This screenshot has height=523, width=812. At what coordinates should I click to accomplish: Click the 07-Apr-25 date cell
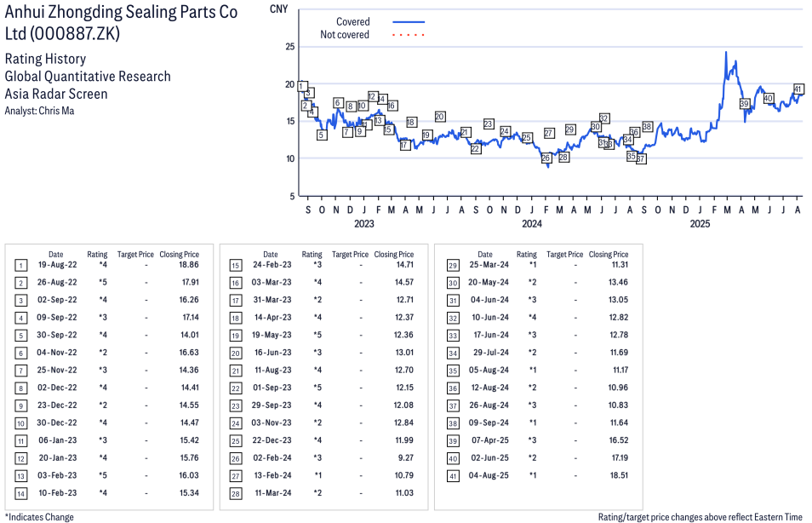tap(490, 440)
